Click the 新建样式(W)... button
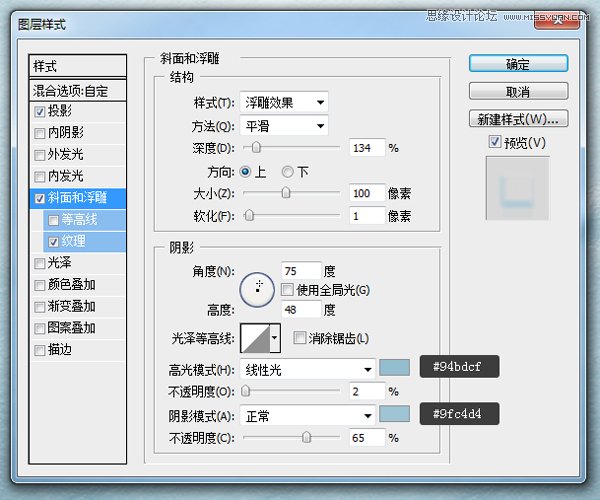 coord(518,119)
